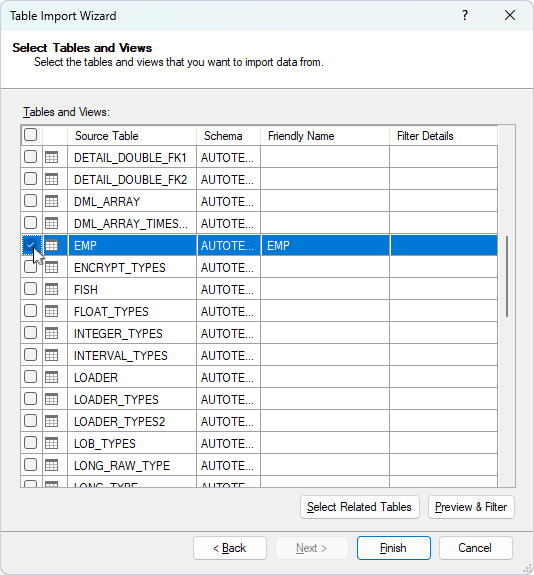
Task: Select the ENCRYPT_TYPES source table row
Action: (x=120, y=268)
